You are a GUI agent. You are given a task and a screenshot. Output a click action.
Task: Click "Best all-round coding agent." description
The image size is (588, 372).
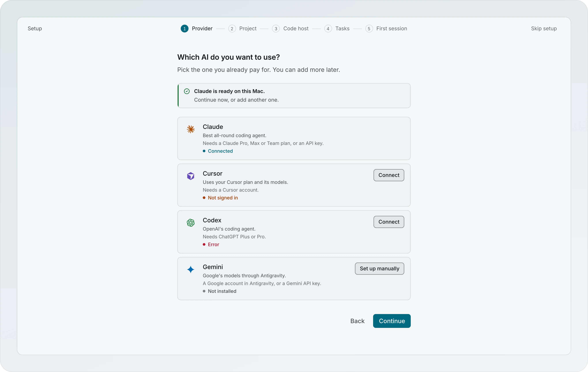tap(234, 135)
